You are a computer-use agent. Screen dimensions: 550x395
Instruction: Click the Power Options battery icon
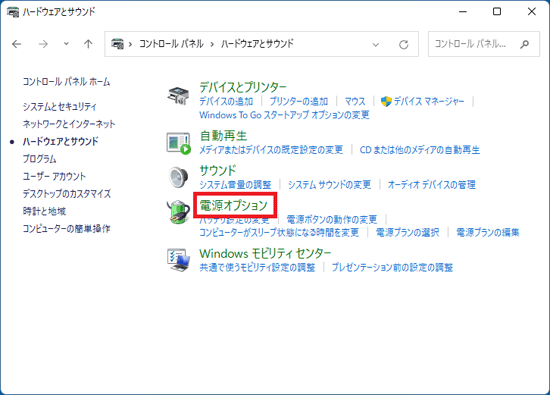(178, 212)
